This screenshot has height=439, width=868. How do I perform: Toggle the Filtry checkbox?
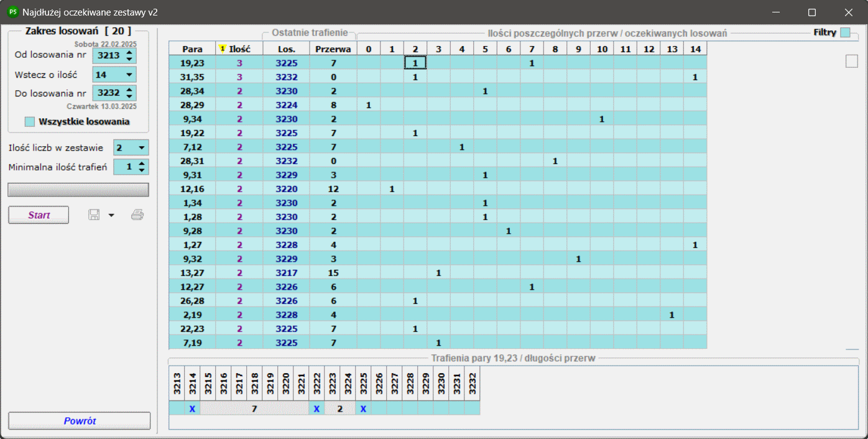pos(845,33)
